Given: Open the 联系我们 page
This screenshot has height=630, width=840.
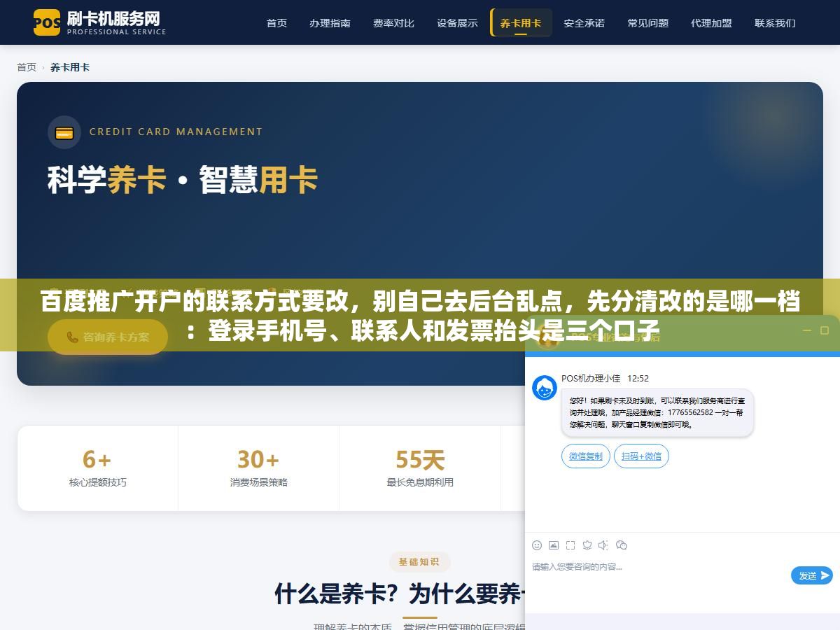Looking at the screenshot, I should (x=775, y=23).
